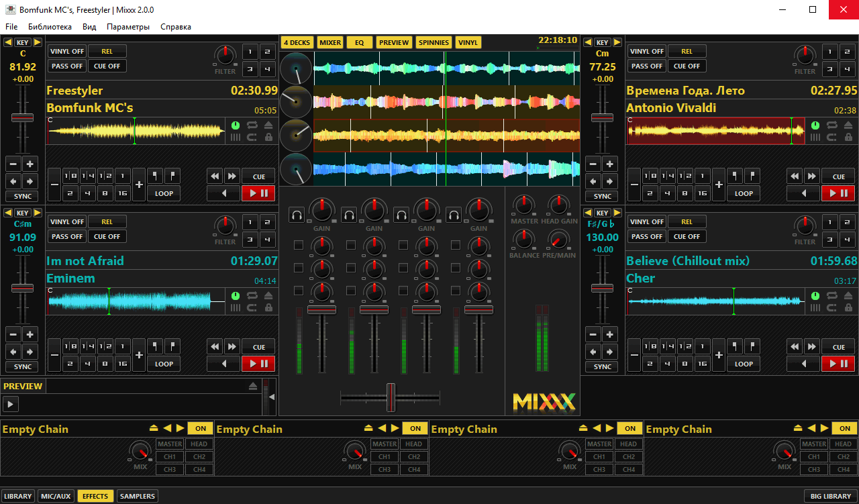Open the Вид menu
This screenshot has width=859, height=504.
pos(89,27)
